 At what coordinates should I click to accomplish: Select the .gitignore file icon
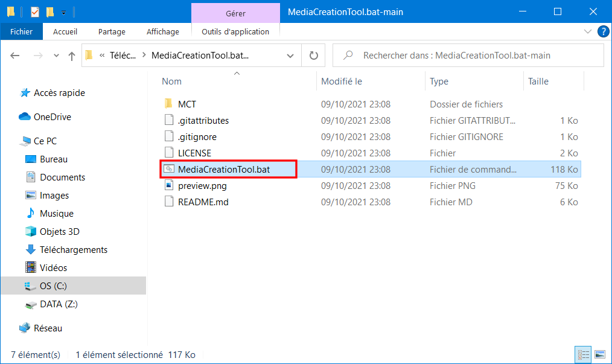[169, 136]
